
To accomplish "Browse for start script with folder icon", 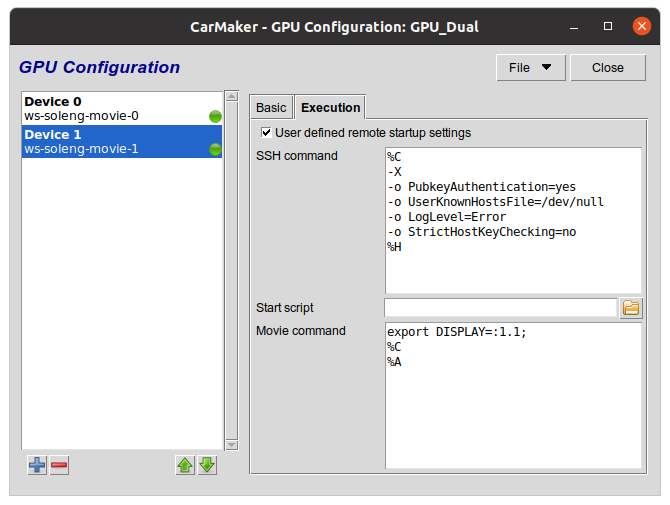I will tap(631, 308).
